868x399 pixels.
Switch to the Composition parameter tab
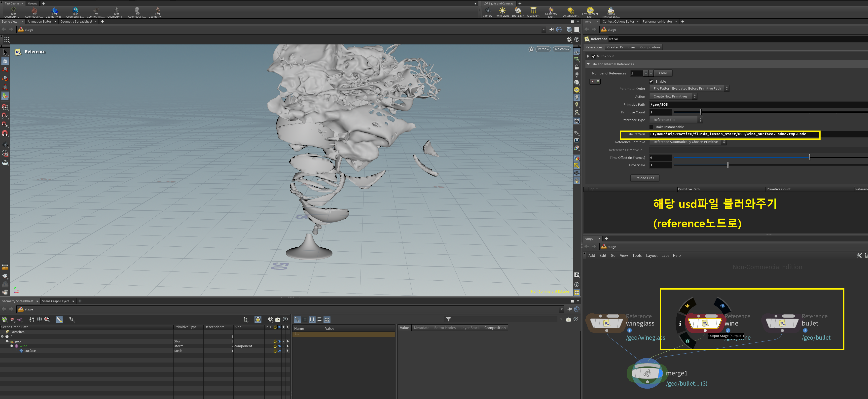(650, 47)
